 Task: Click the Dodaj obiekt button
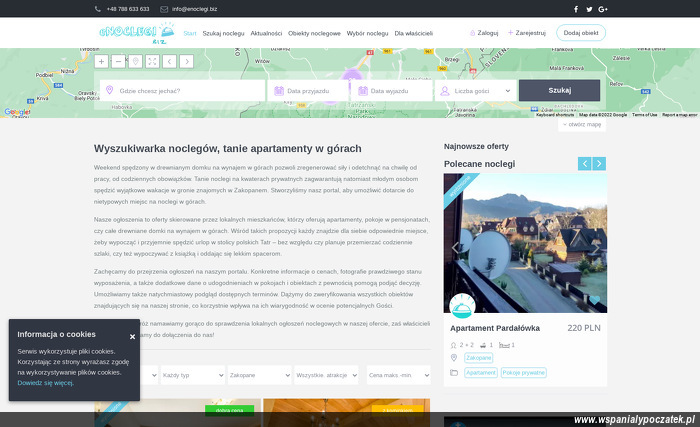[581, 33]
